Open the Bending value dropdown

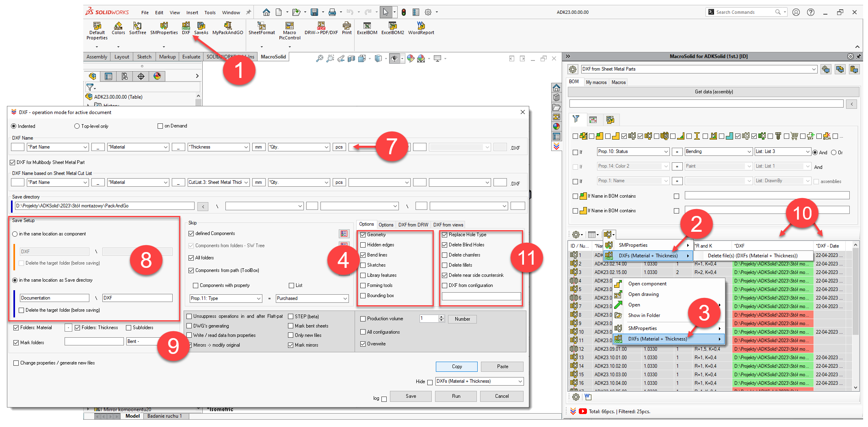[x=719, y=151]
